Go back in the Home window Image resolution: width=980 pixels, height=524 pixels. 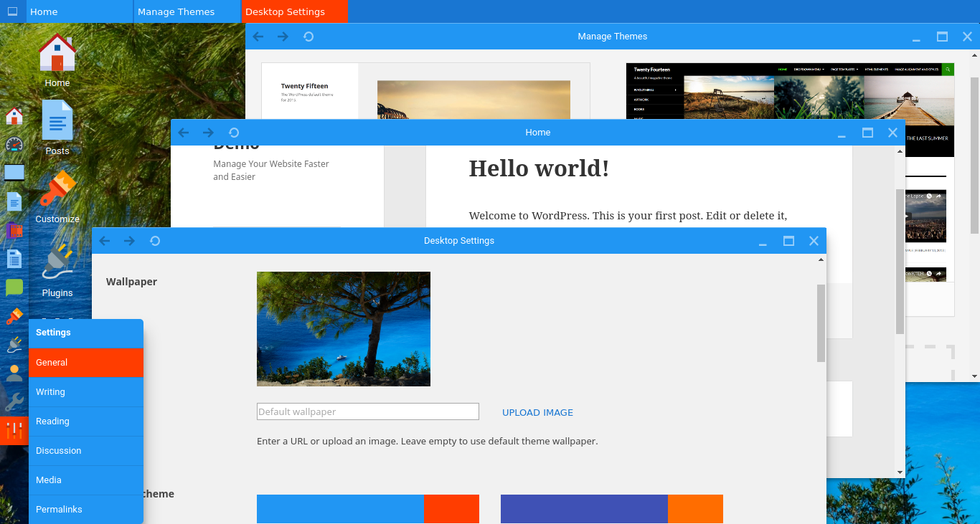click(x=183, y=133)
